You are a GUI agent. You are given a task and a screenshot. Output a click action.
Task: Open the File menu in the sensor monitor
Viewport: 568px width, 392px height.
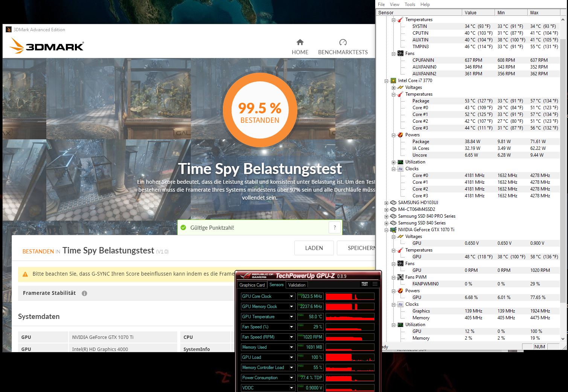pyautogui.click(x=381, y=5)
